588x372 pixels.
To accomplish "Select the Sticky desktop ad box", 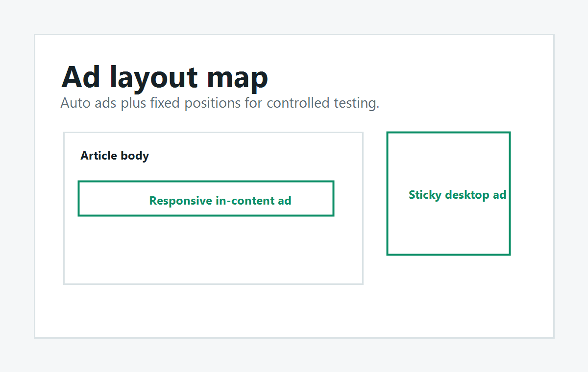I will pos(448,193).
